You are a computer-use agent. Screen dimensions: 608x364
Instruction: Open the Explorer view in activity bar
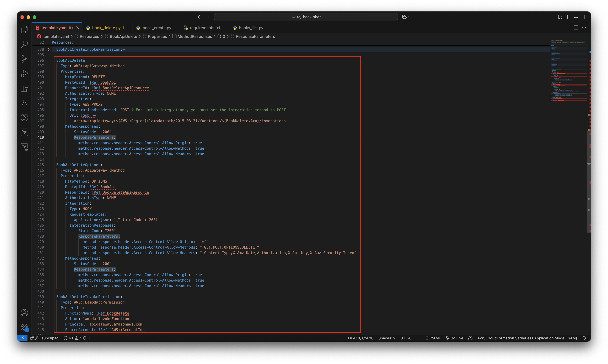24,30
